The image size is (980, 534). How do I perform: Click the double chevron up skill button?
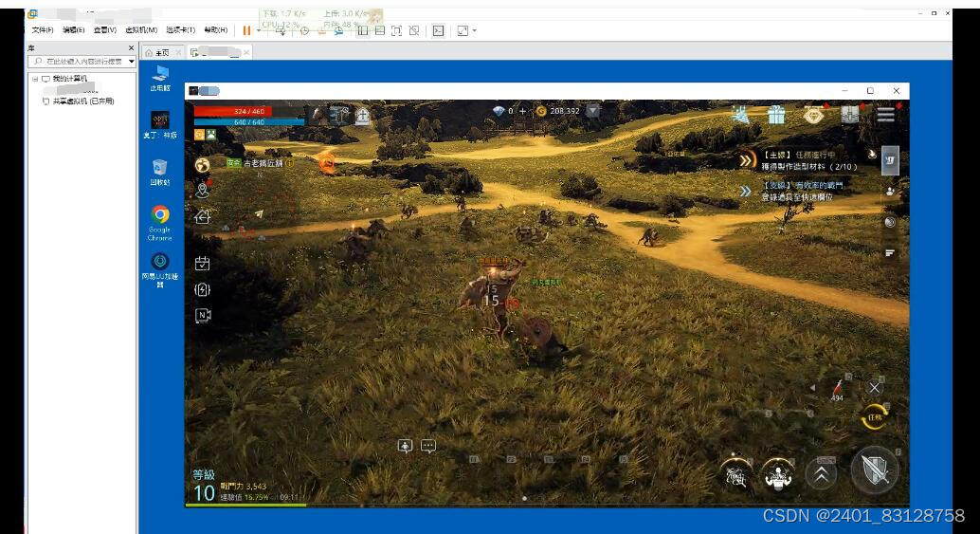[x=822, y=474]
